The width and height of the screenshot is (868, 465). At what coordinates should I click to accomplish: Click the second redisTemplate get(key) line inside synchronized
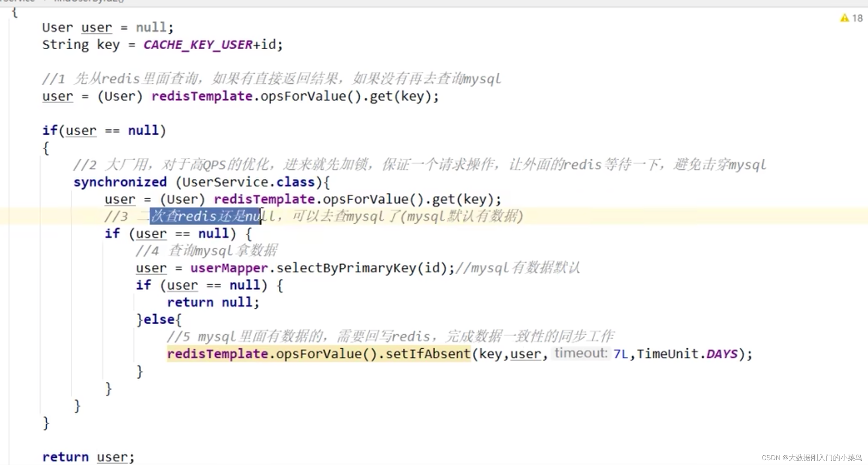pyautogui.click(x=303, y=199)
